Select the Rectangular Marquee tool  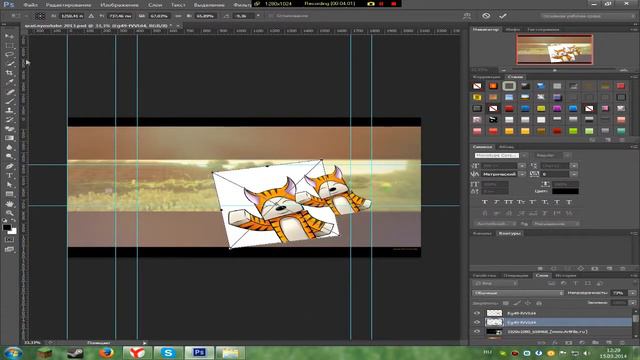9,46
